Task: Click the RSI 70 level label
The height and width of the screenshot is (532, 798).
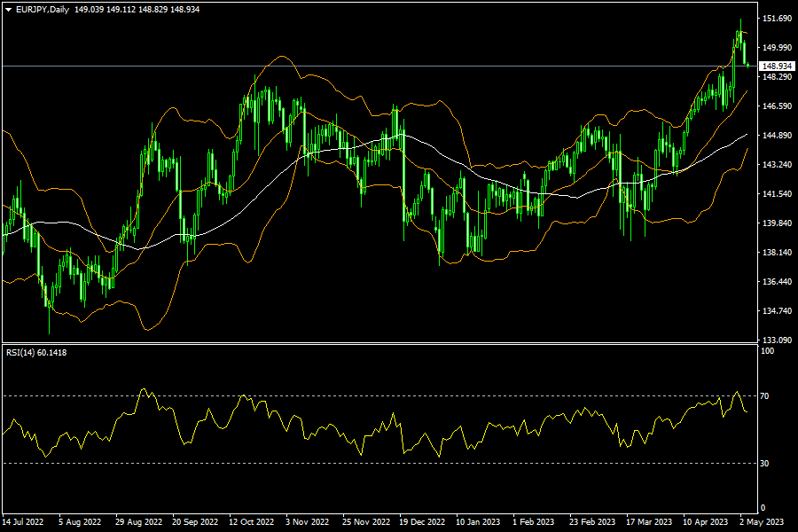Action: [x=764, y=395]
